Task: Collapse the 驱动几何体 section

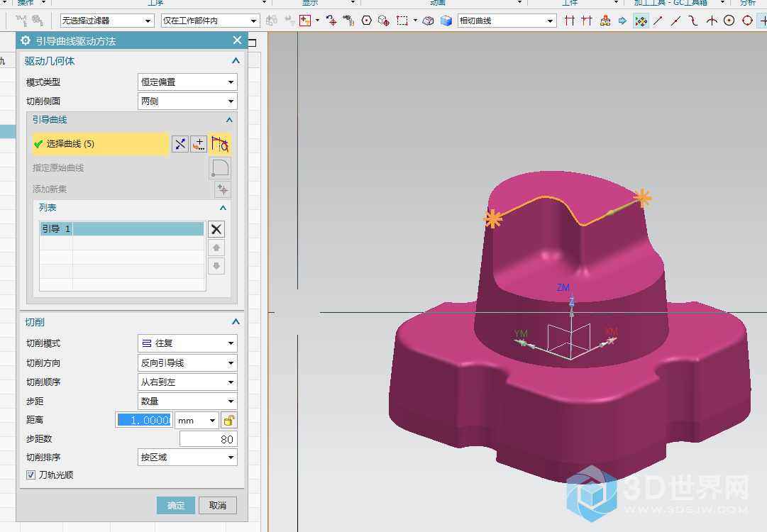Action: (235, 61)
